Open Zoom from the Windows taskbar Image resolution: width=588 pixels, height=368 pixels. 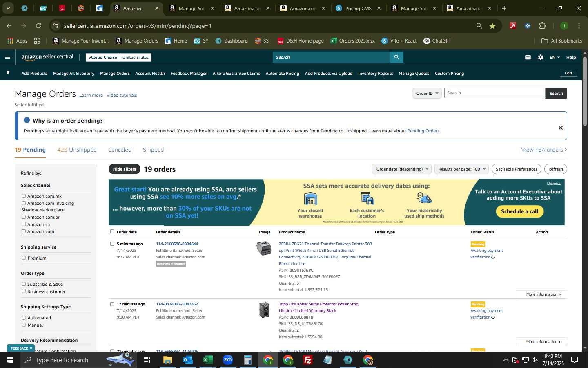[228, 360]
